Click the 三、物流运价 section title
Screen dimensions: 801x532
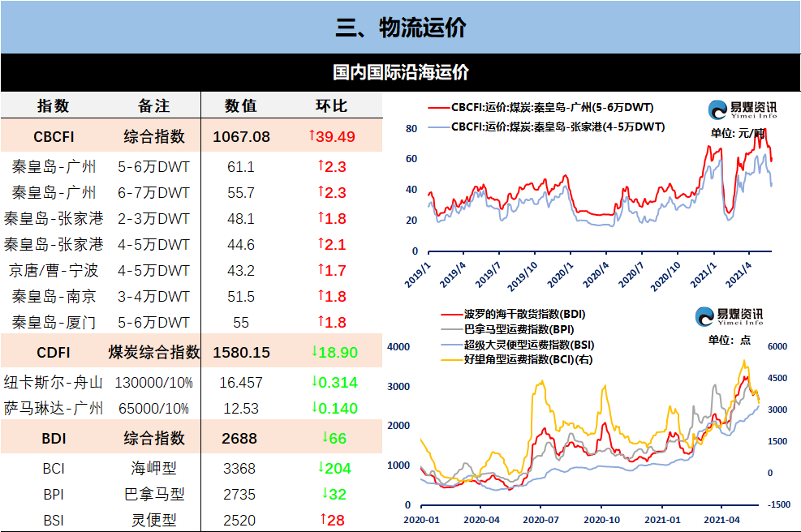tap(401, 27)
